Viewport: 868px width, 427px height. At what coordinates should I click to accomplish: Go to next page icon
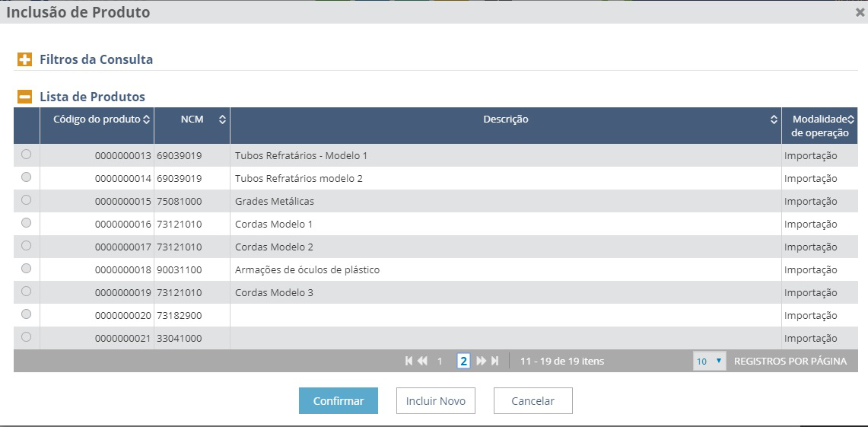tap(482, 361)
